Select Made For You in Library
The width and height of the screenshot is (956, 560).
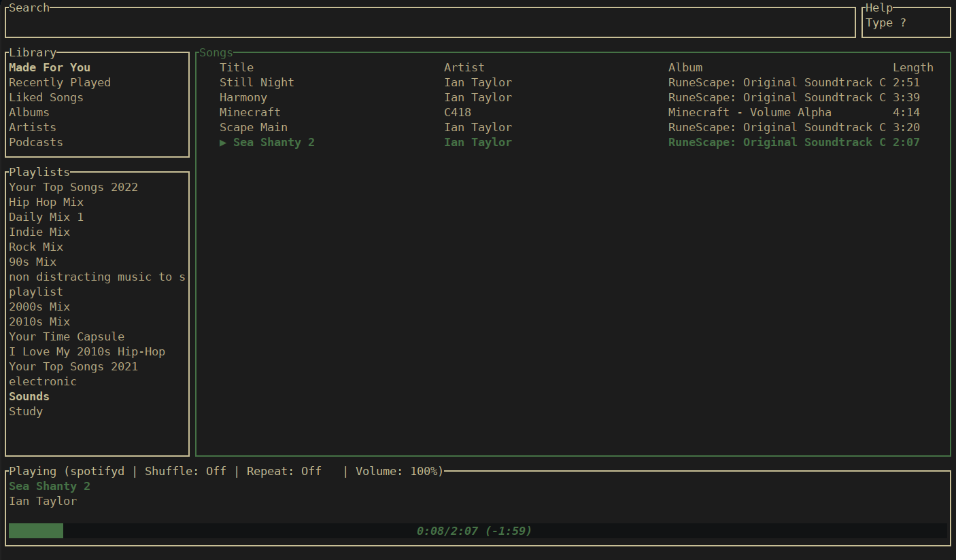click(x=50, y=67)
